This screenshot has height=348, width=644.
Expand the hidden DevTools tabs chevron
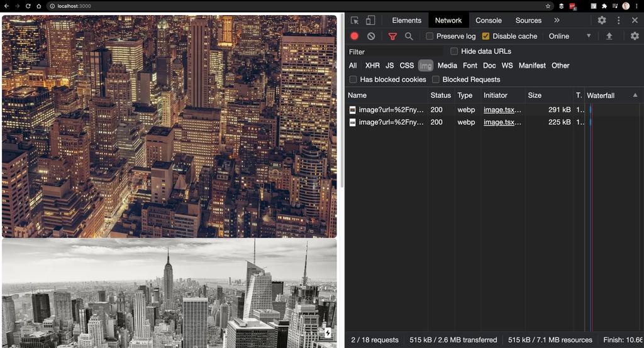pos(557,20)
